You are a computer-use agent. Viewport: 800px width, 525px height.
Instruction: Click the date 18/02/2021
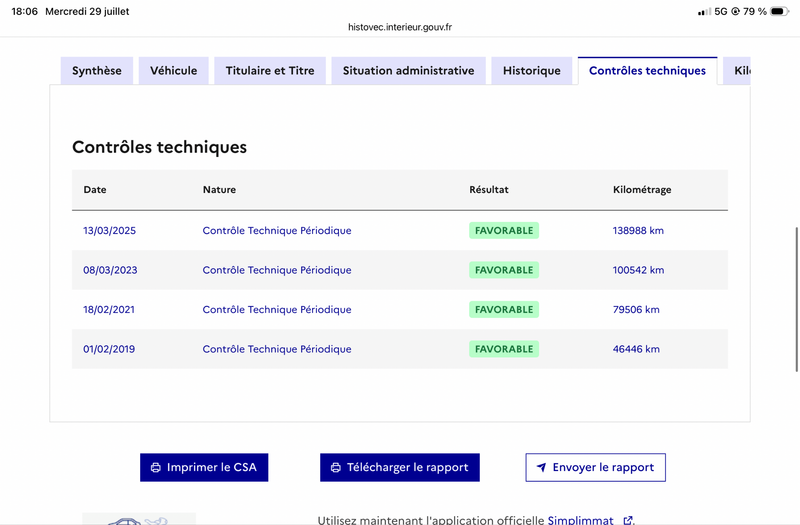click(109, 310)
